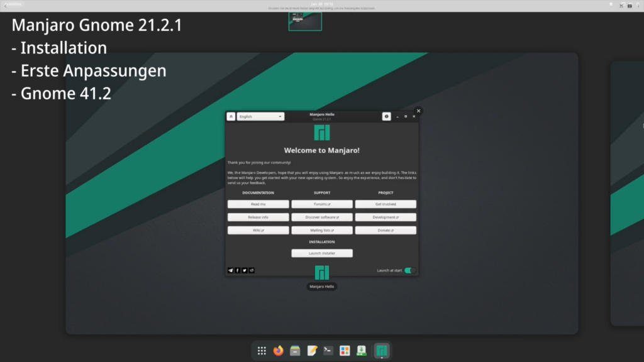Open the Development link
This screenshot has width=644, height=362.
[386, 217]
